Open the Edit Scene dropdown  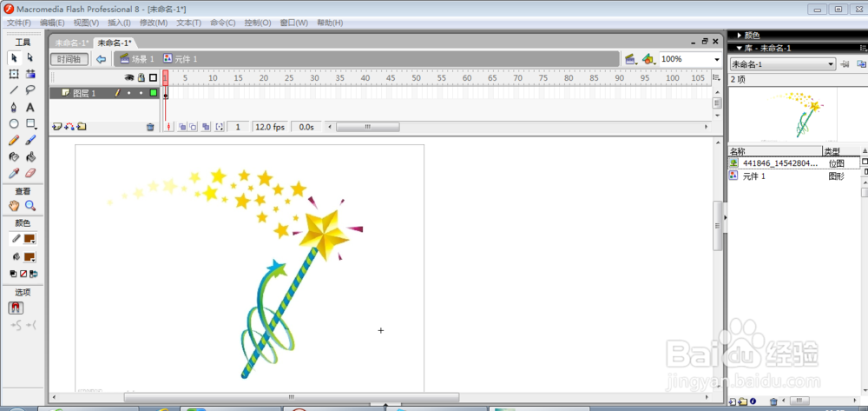630,59
